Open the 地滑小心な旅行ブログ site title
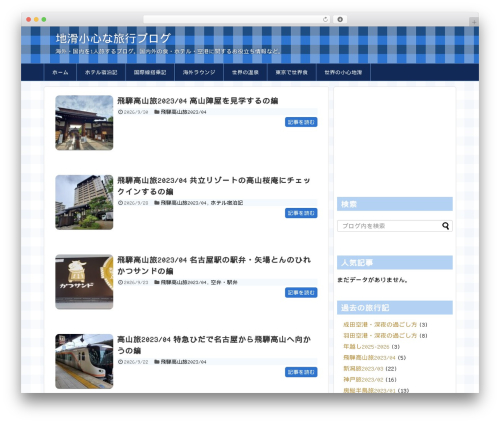 113,38
